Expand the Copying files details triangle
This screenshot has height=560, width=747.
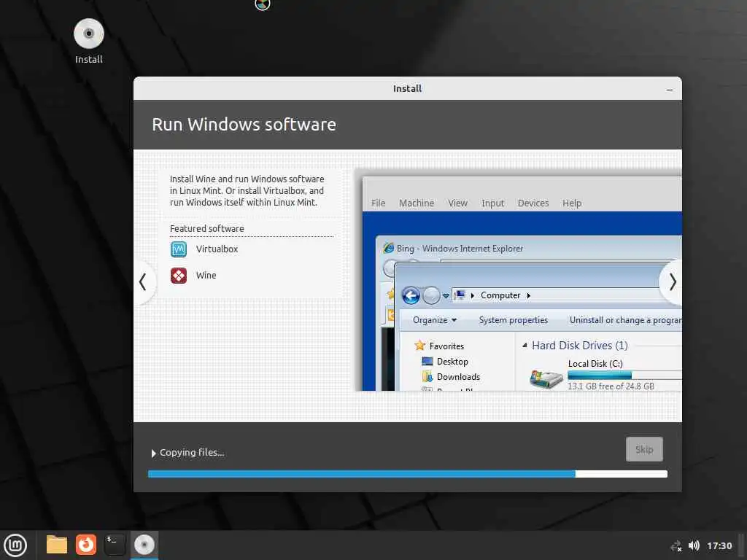tap(153, 454)
